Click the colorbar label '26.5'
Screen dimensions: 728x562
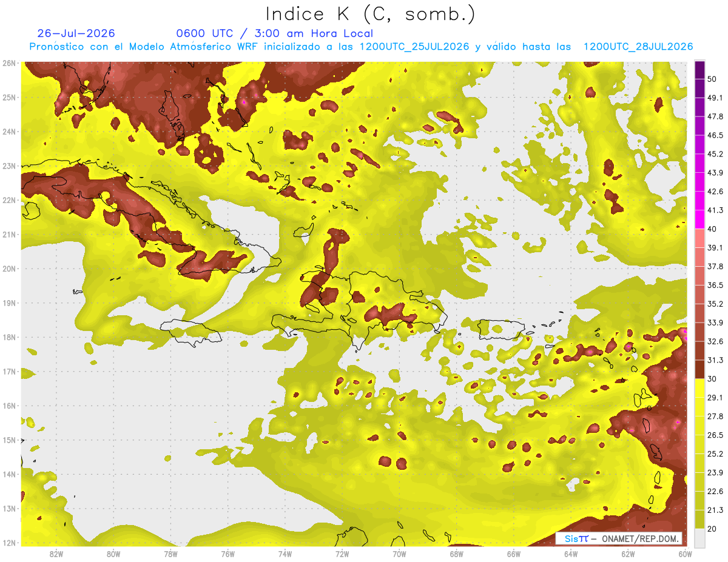(715, 435)
